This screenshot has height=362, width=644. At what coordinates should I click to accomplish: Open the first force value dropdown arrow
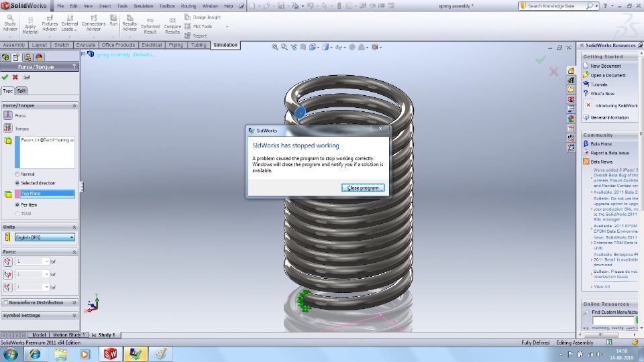tap(46, 261)
